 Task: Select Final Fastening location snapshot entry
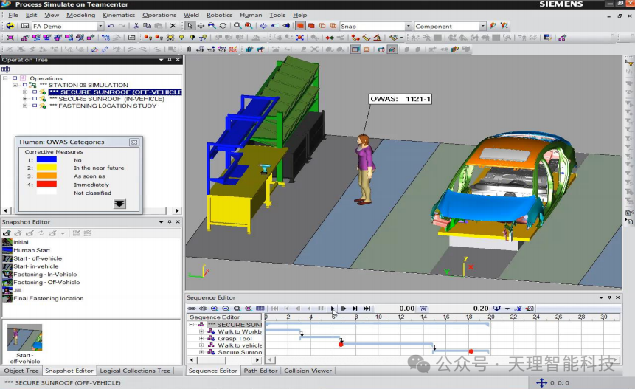[48, 298]
